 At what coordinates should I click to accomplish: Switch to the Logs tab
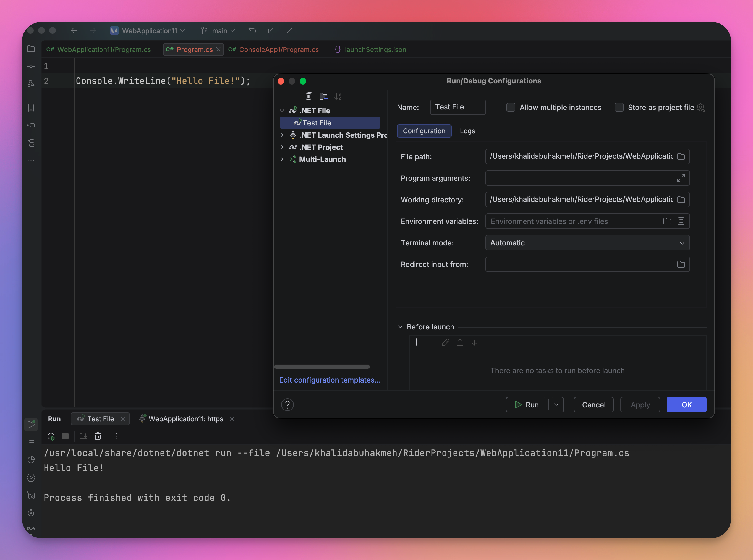(467, 131)
